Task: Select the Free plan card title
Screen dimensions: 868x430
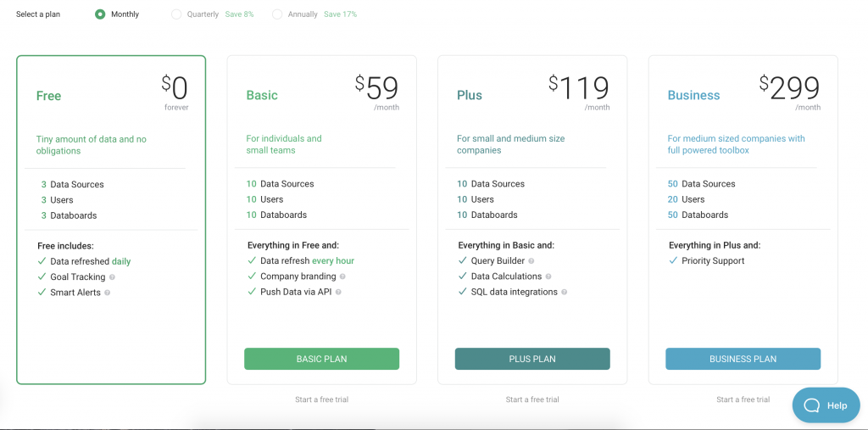Action: click(x=48, y=96)
